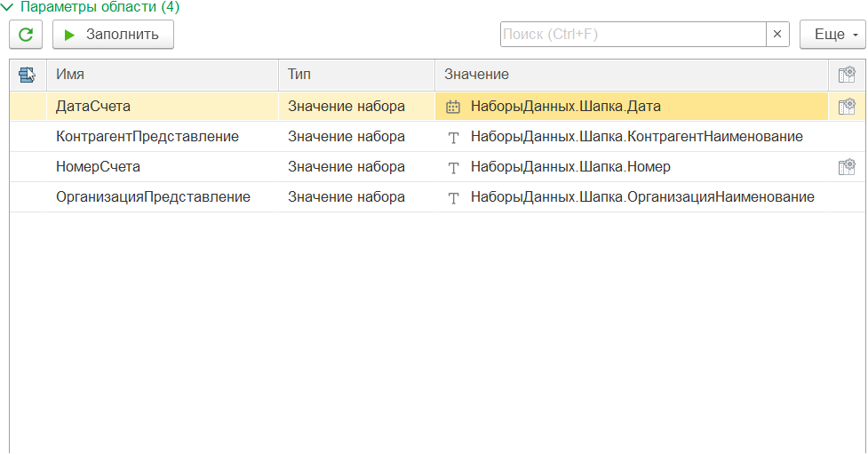Click the settings icon in НомерСчета row
The image size is (868, 455).
tap(847, 166)
